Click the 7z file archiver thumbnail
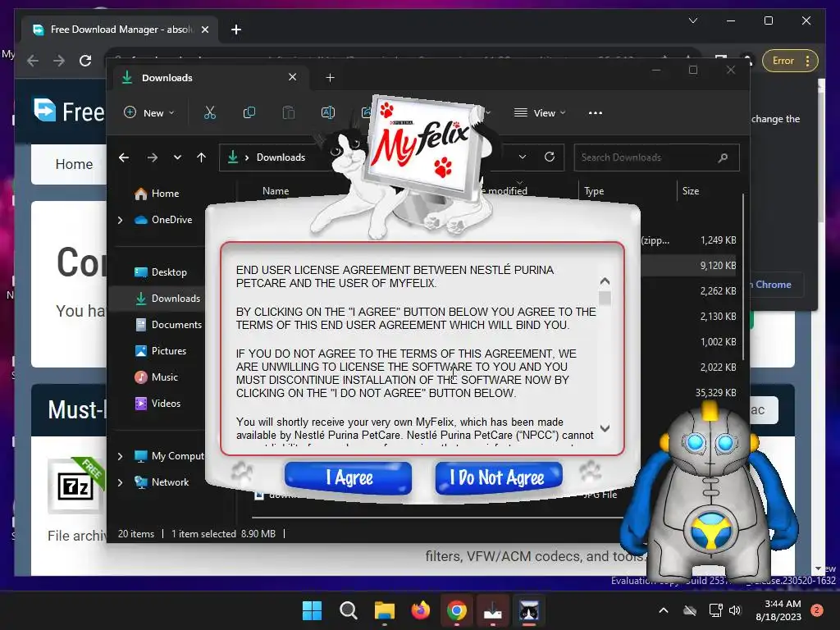Screen dimensions: 840x630 (76, 486)
